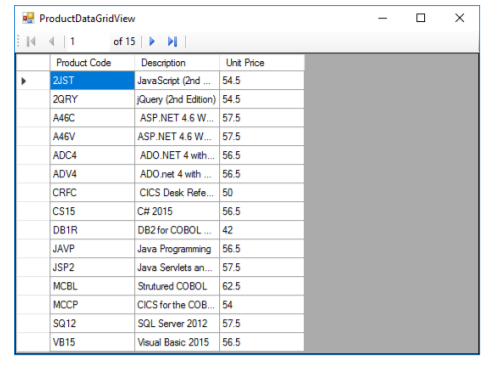
Task: Select the unit price 62.5 cell
Action: coord(262,286)
